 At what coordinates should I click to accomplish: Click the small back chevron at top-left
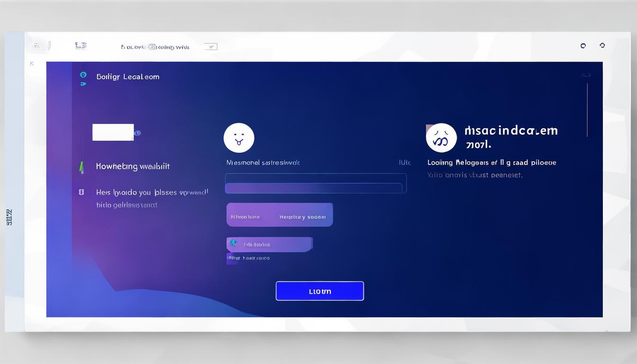click(x=32, y=64)
